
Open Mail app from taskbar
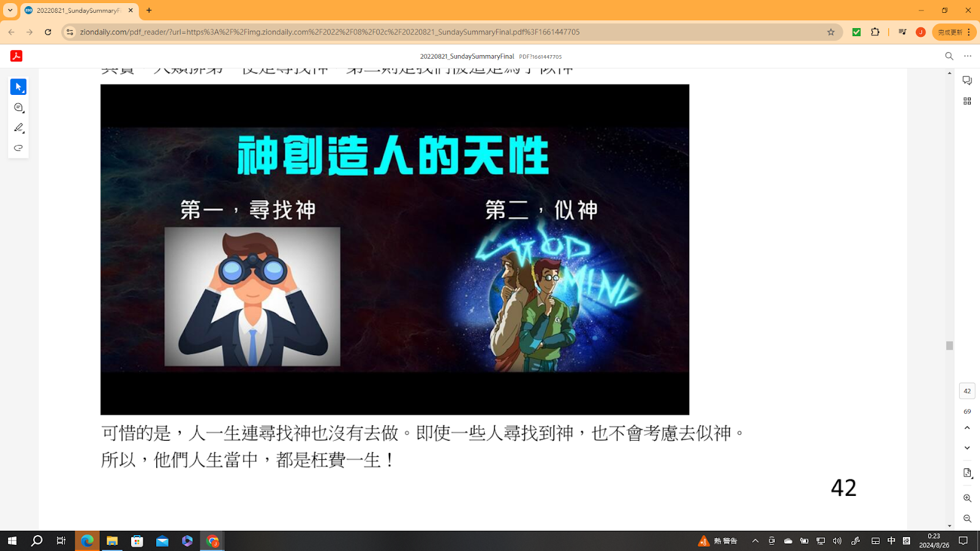[x=162, y=541]
